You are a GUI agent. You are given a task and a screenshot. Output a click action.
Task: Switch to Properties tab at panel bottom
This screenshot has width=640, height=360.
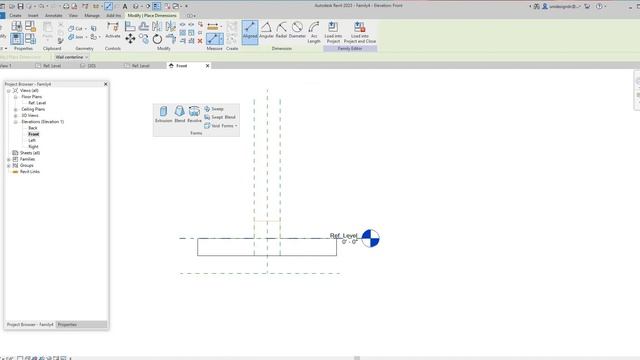click(67, 324)
